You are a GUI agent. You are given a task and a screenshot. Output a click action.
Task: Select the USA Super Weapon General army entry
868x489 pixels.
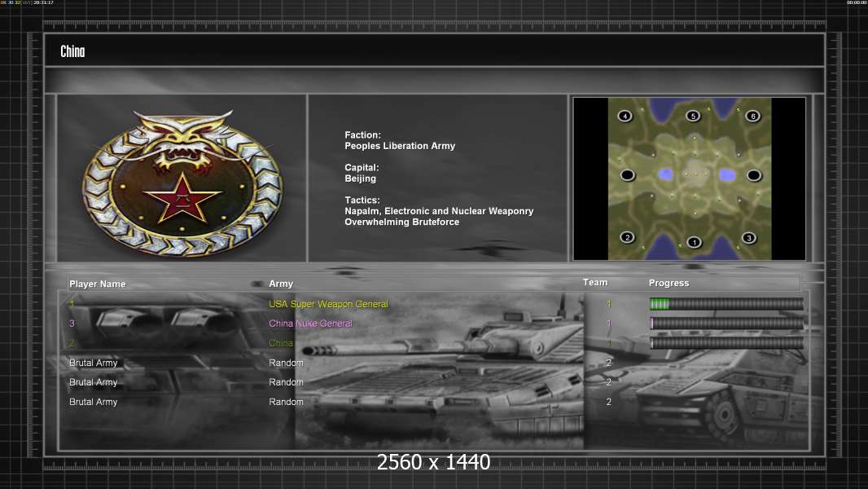pyautogui.click(x=328, y=304)
